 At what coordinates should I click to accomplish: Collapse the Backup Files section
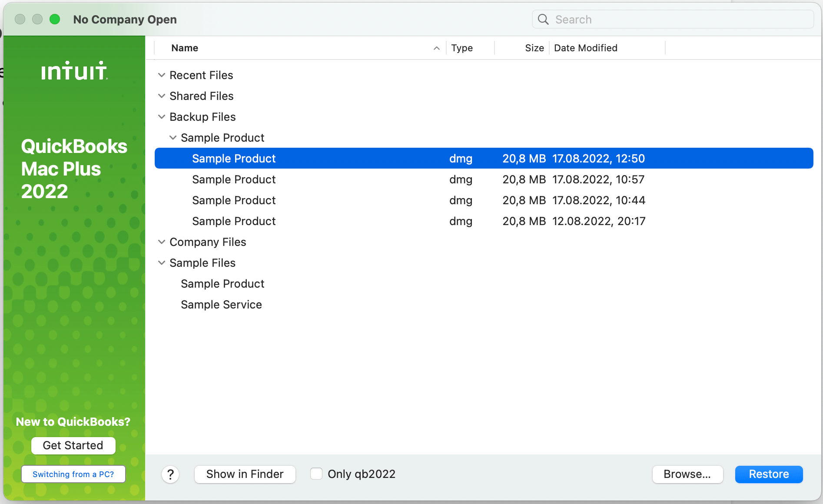pyautogui.click(x=162, y=116)
